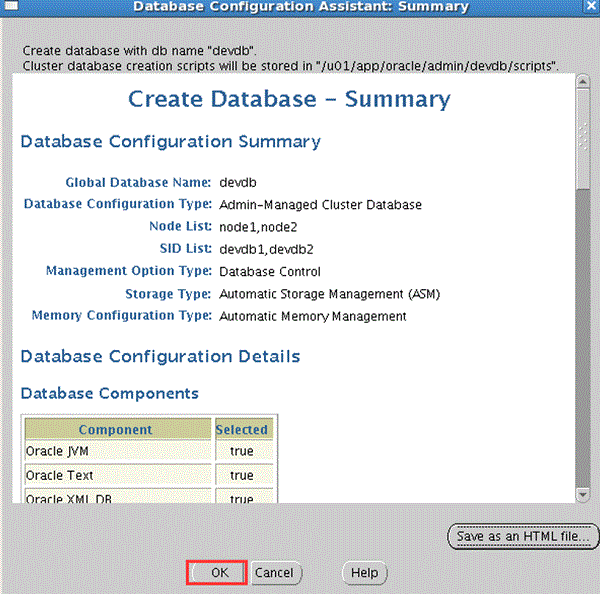Click the Oracle JVM row cell
The height and width of the screenshot is (594, 600).
point(118,451)
